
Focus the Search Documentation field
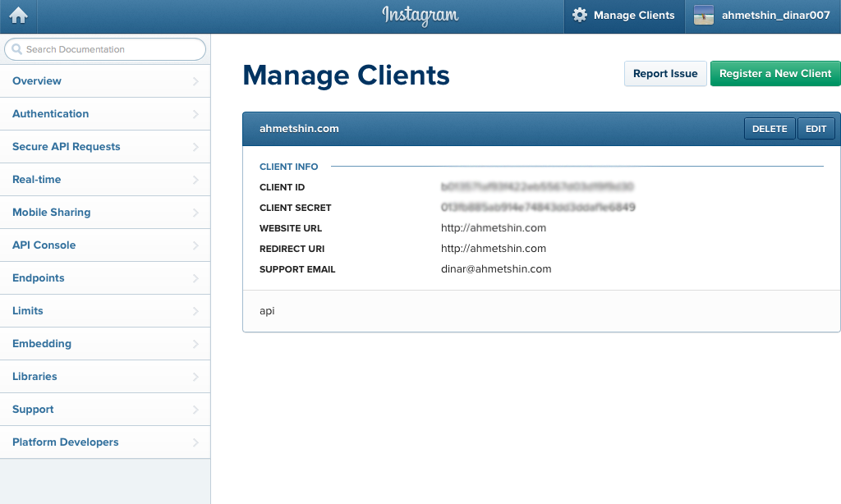(105, 49)
